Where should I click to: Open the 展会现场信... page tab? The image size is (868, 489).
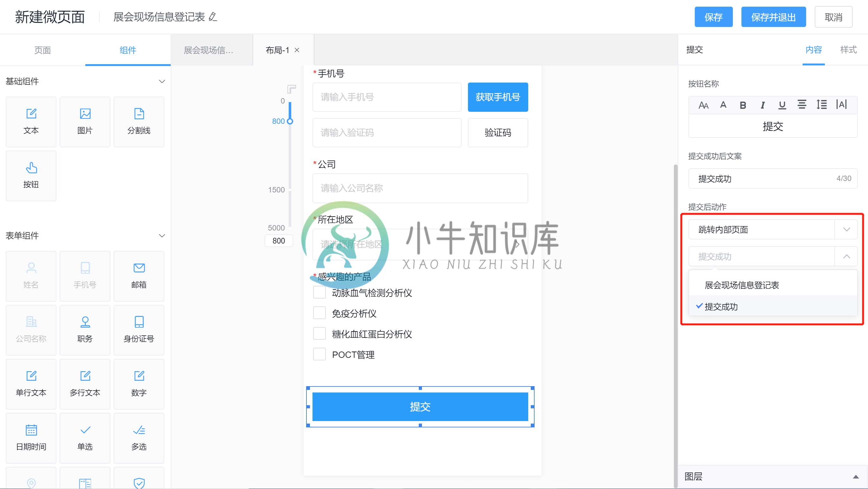(212, 50)
